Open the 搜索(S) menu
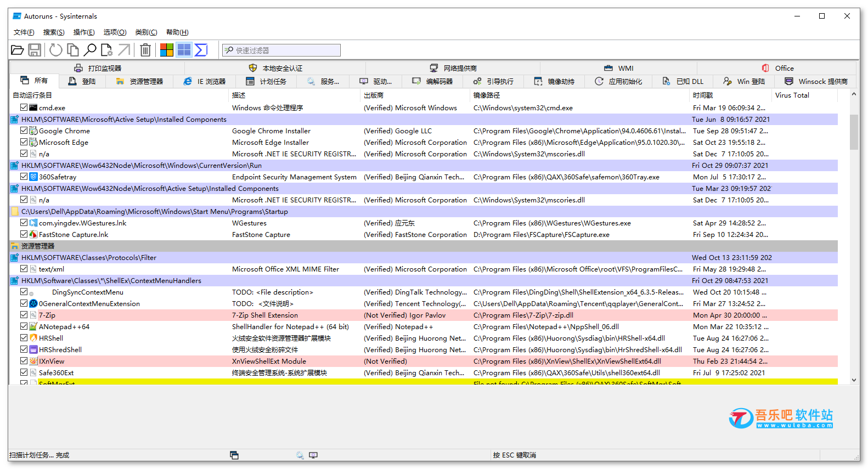Image resolution: width=868 pixels, height=469 pixels. tap(54, 32)
